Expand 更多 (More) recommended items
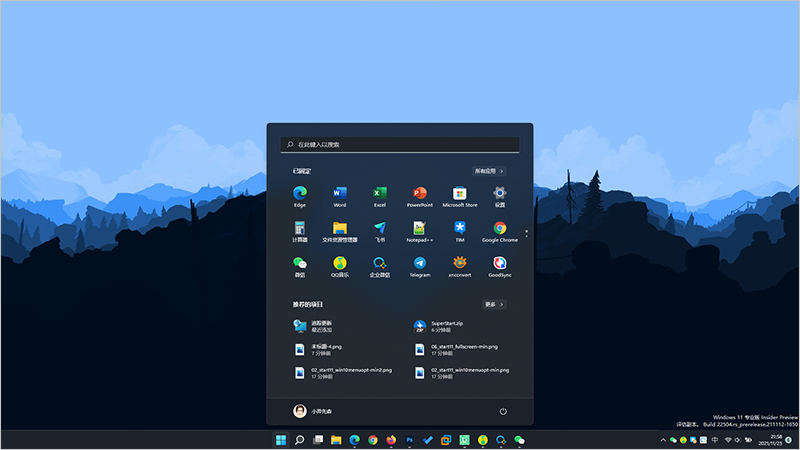 (x=494, y=304)
